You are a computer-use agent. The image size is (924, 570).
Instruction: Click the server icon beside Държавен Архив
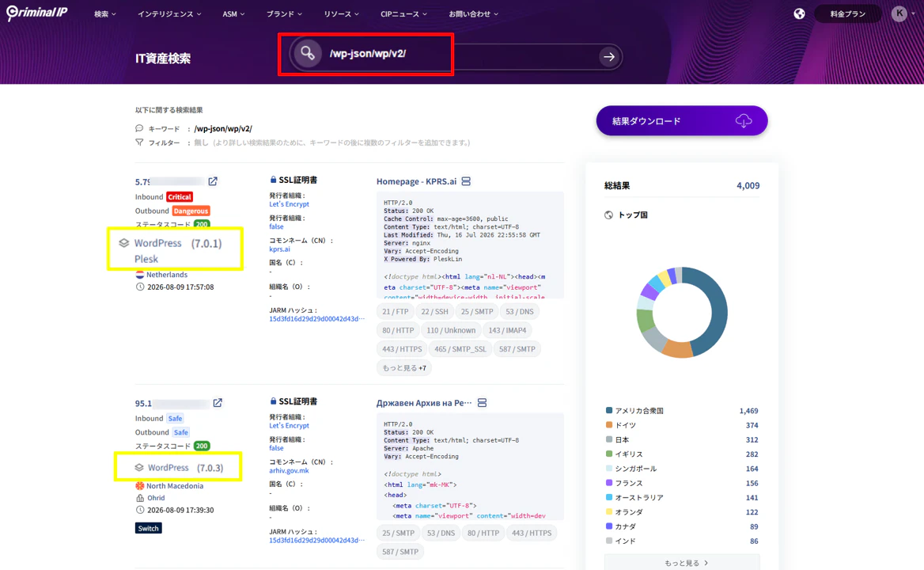[x=482, y=403]
